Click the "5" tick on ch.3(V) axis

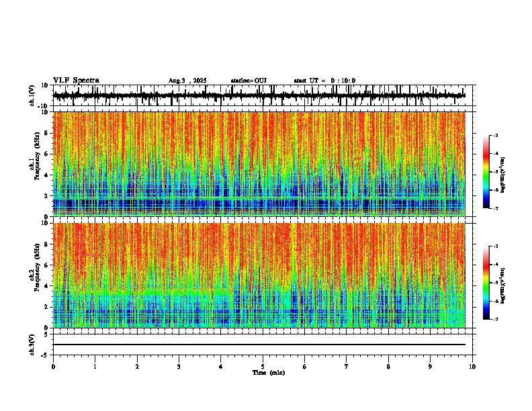pyautogui.click(x=47, y=334)
